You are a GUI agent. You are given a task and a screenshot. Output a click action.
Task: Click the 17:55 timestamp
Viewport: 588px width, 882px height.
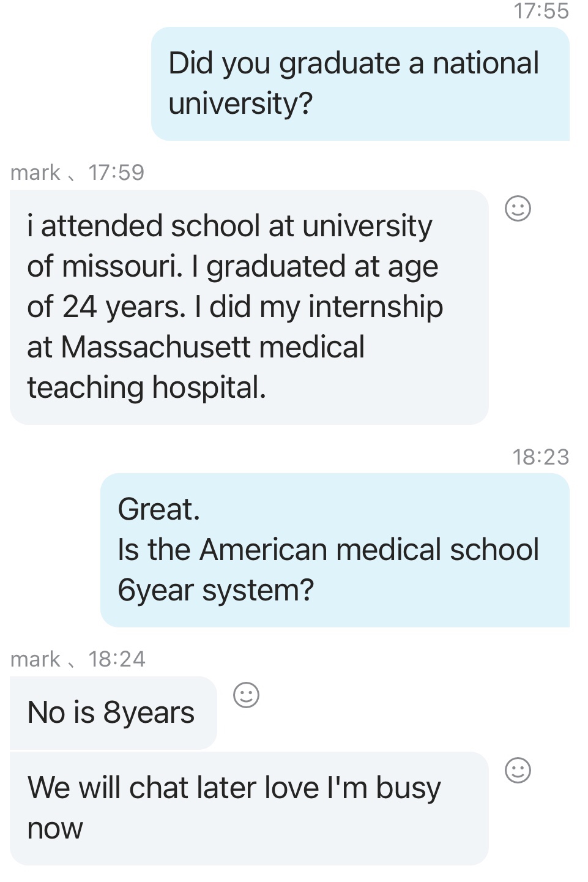[541, 11]
